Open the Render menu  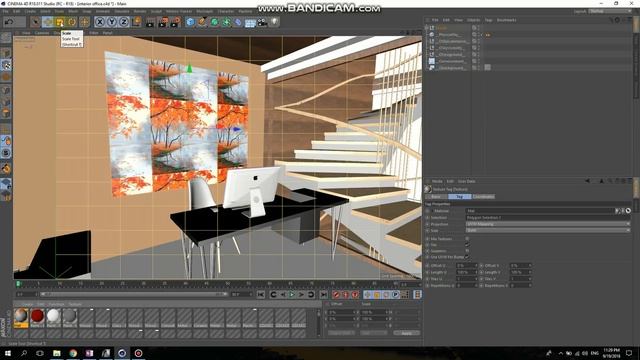coord(140,11)
